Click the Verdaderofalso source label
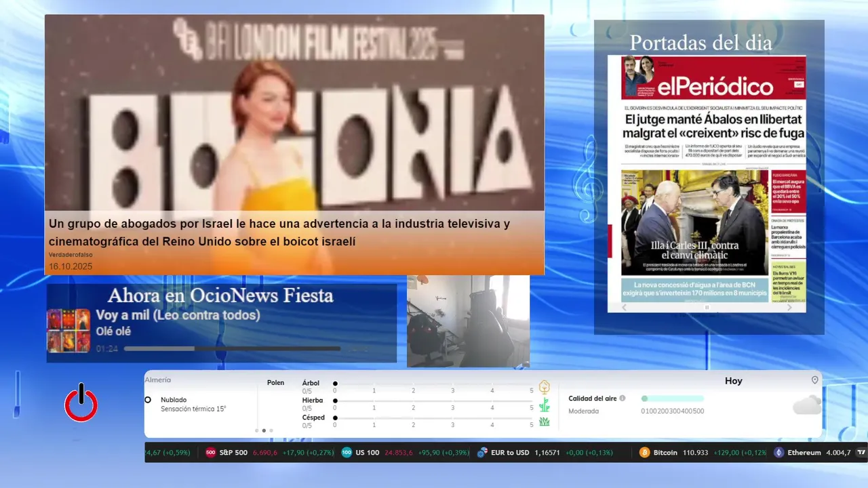The height and width of the screenshot is (488, 868). 71,255
